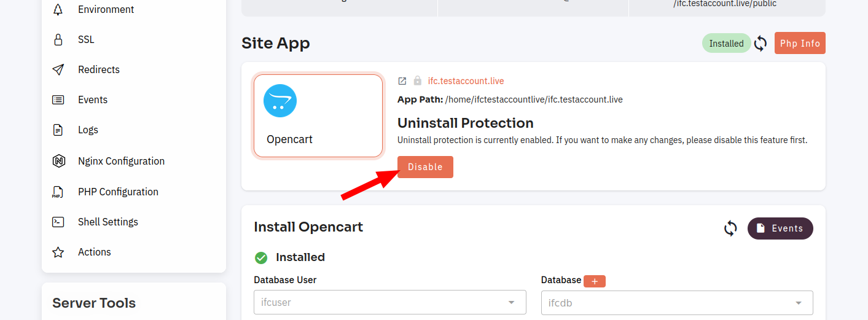The image size is (868, 320).
Task: Click the Environment bell icon
Action: click(x=58, y=9)
